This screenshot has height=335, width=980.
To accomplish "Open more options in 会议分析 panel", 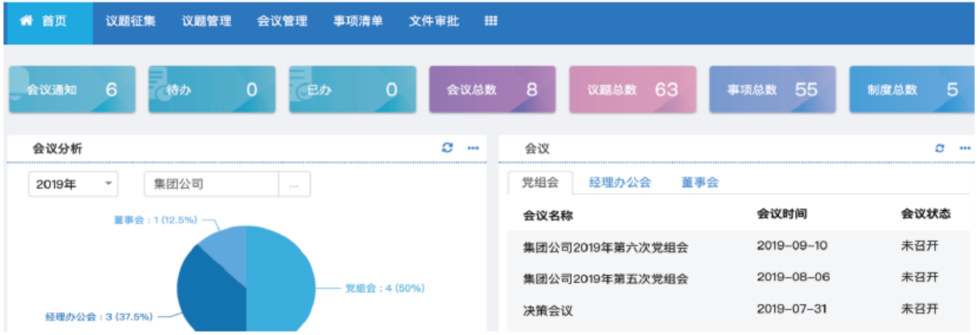I will click(x=473, y=148).
